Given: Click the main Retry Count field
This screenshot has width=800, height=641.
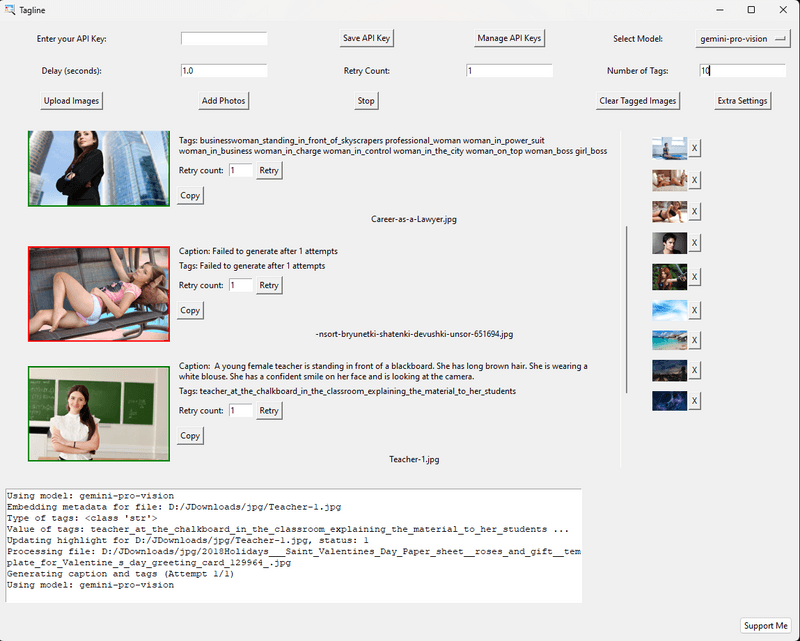Looking at the screenshot, I should 509,71.
